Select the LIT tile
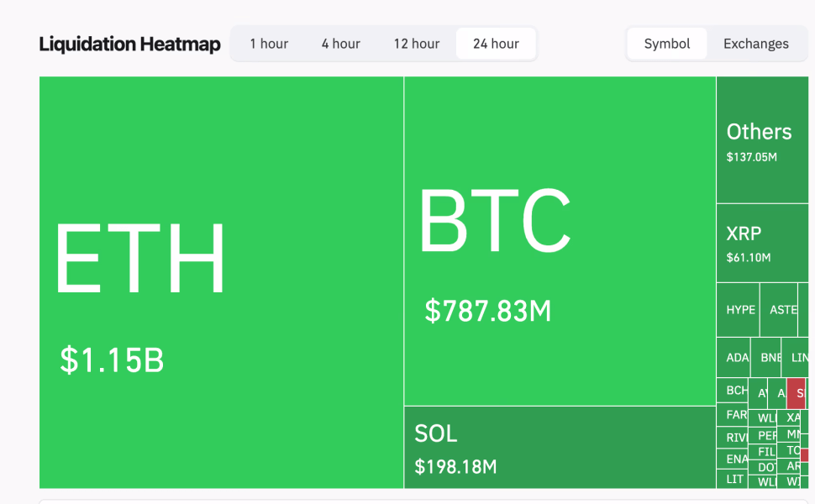 click(733, 479)
